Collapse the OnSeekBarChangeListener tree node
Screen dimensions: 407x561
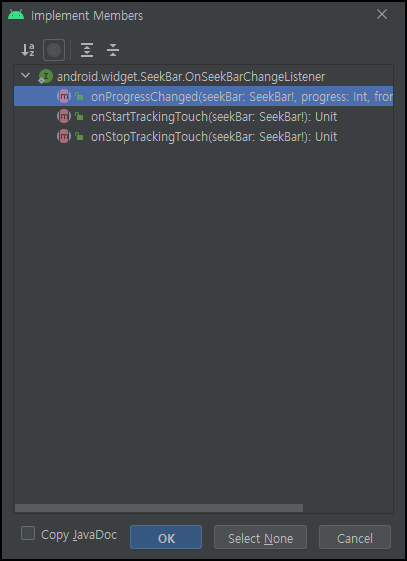(25, 75)
